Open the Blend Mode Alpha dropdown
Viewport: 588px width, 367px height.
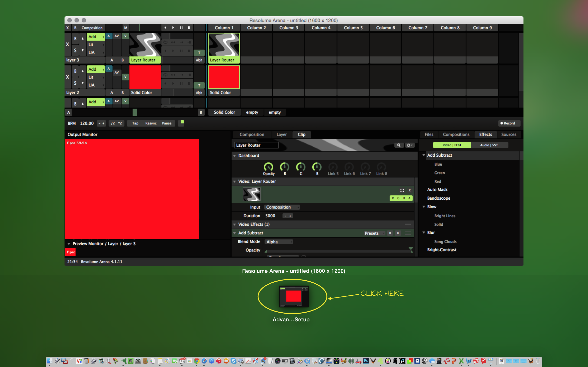pos(279,242)
